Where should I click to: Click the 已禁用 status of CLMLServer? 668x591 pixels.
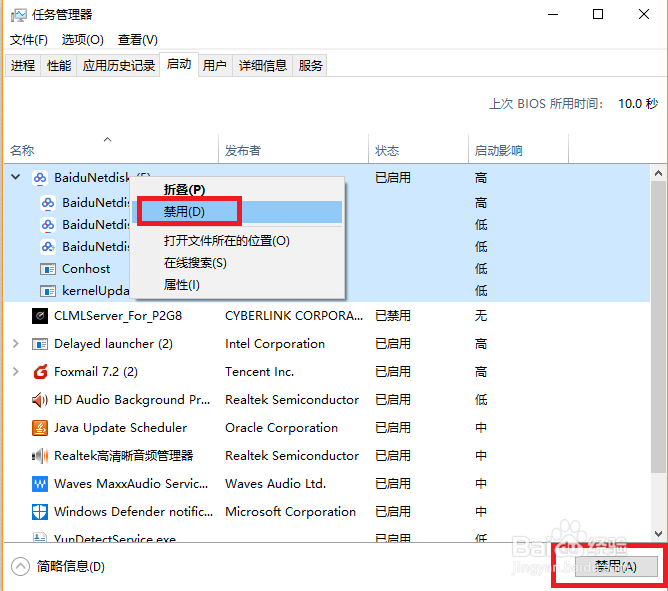(x=393, y=316)
